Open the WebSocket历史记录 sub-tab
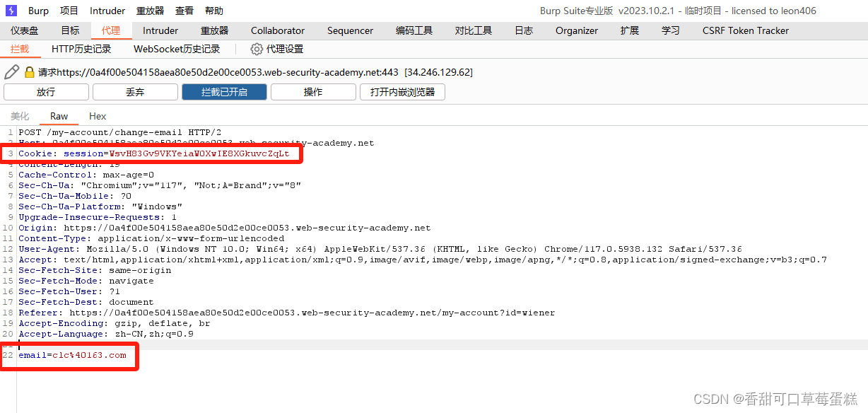This screenshot has height=413, width=868. click(x=177, y=49)
